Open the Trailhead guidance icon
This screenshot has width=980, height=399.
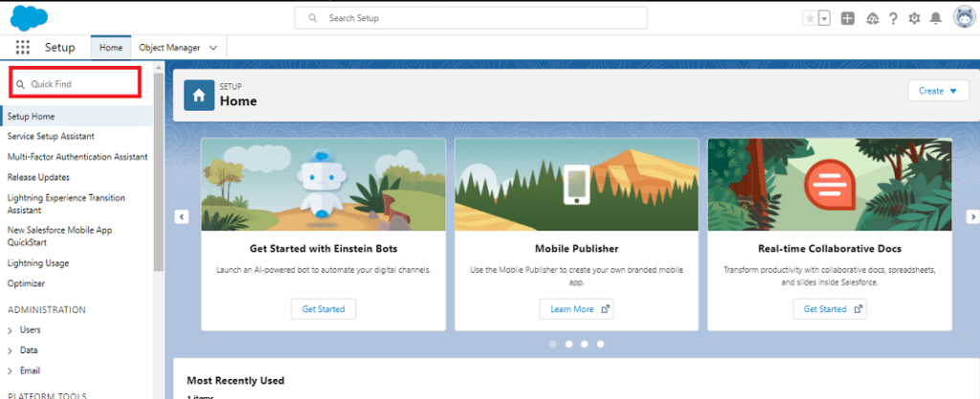click(873, 19)
